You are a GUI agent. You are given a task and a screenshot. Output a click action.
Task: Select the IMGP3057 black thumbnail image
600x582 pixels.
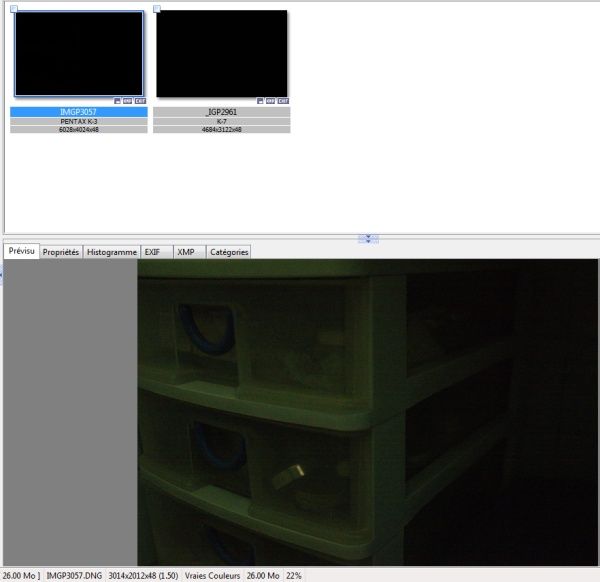tap(79, 54)
